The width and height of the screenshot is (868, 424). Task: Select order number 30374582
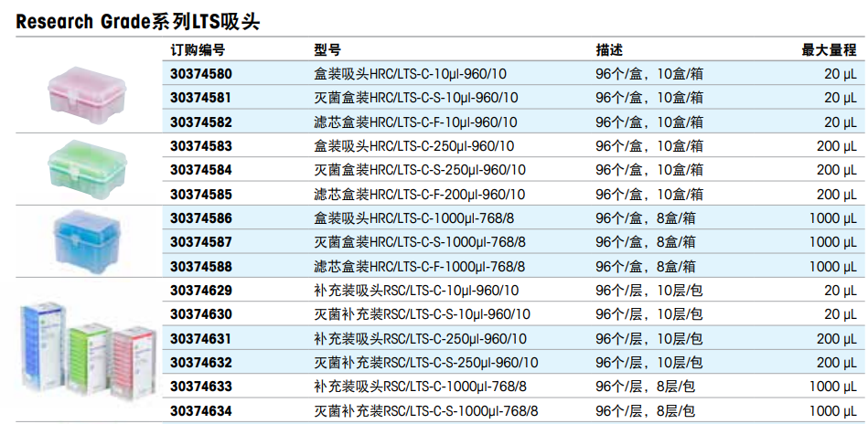click(x=201, y=122)
